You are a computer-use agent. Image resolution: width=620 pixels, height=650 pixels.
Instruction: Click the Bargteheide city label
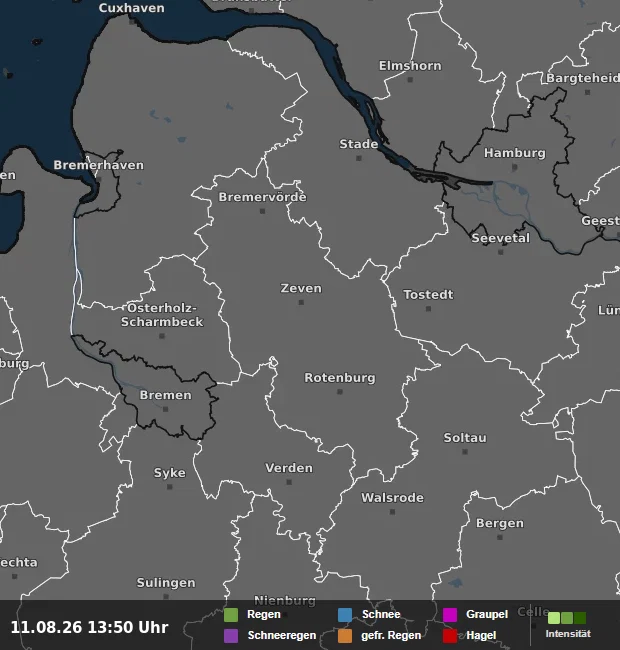tap(583, 78)
